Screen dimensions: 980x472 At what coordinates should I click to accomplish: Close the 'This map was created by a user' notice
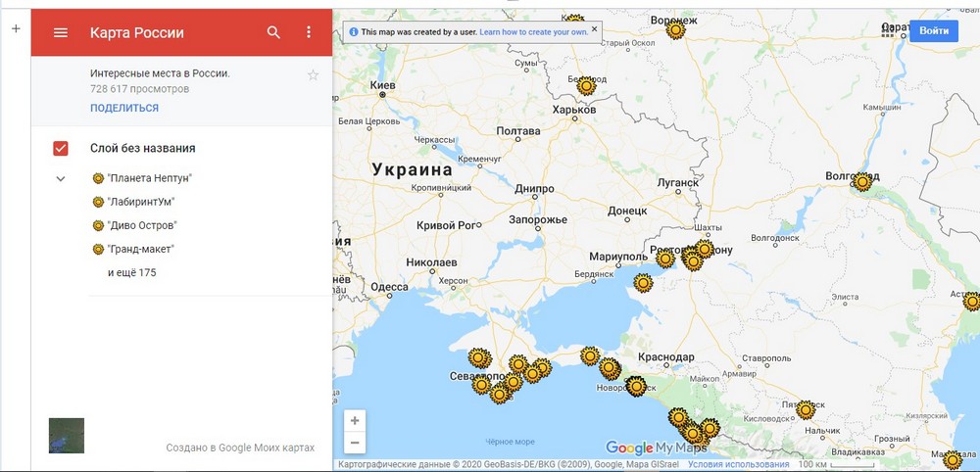594,28
